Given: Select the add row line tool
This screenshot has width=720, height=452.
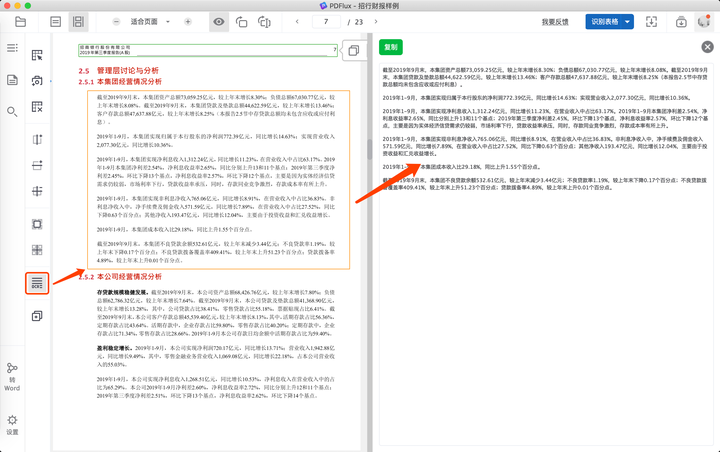Looking at the screenshot, I should click(37, 165).
